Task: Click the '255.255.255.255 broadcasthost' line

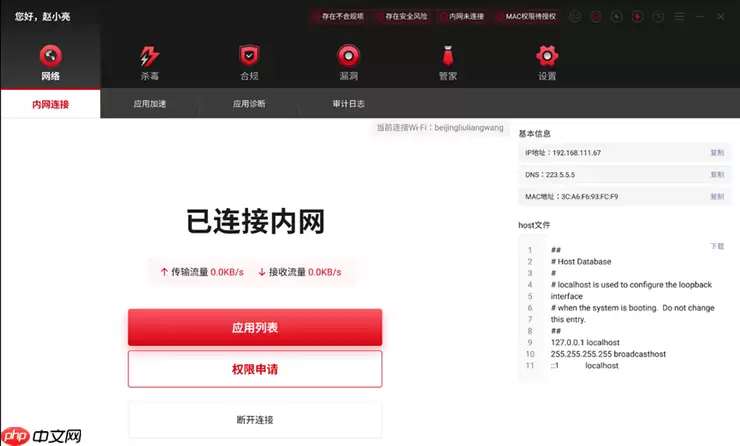Action: pyautogui.click(x=608, y=354)
